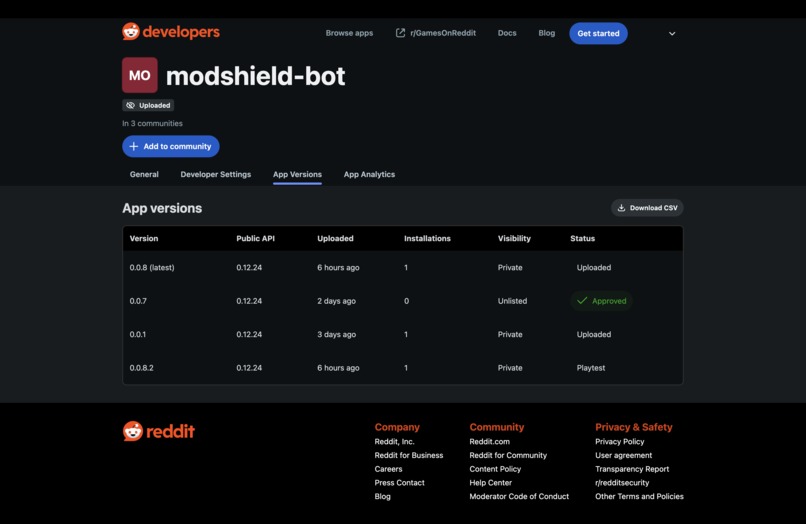806x524 pixels.
Task: Click 'In 3 communities' text
Action: click(152, 123)
